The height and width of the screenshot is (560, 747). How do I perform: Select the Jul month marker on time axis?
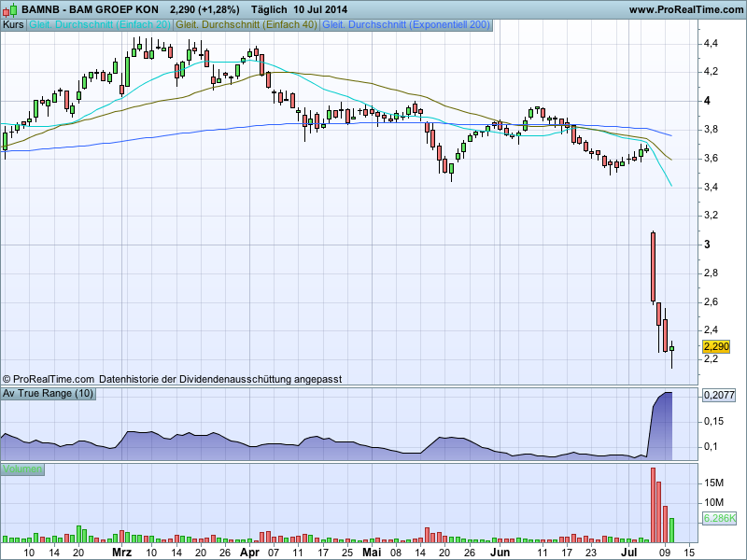[630, 553]
